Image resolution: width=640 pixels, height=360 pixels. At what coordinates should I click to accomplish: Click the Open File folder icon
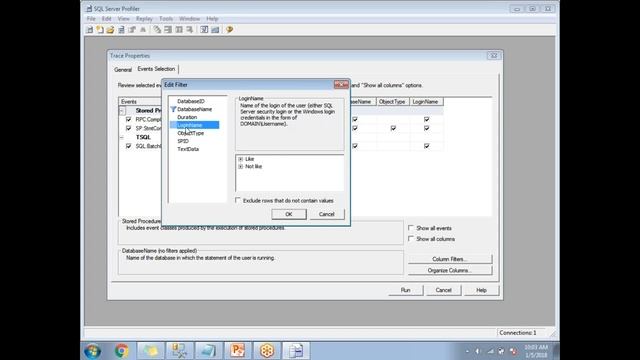click(x=111, y=30)
